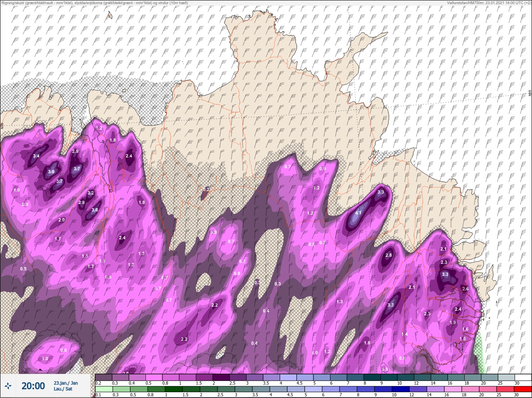Select lower-row pink swatch between 16 and 18
Screen dimensions: 532x398
coord(454,389)
